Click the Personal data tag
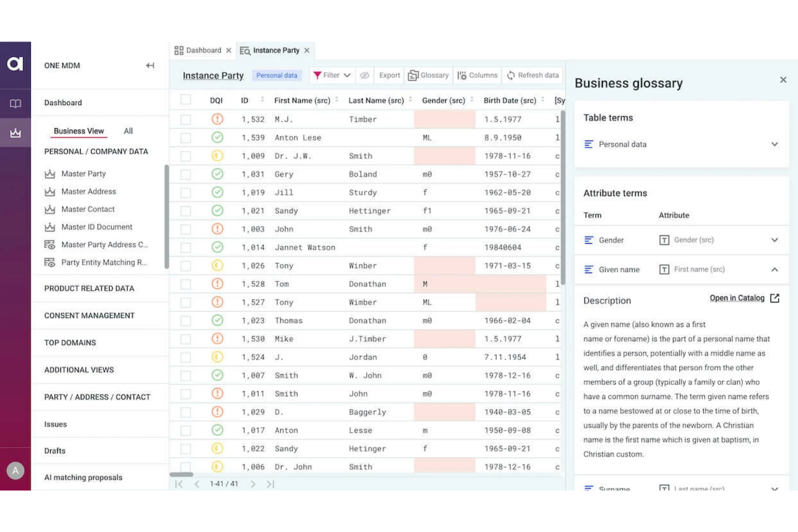 [277, 75]
